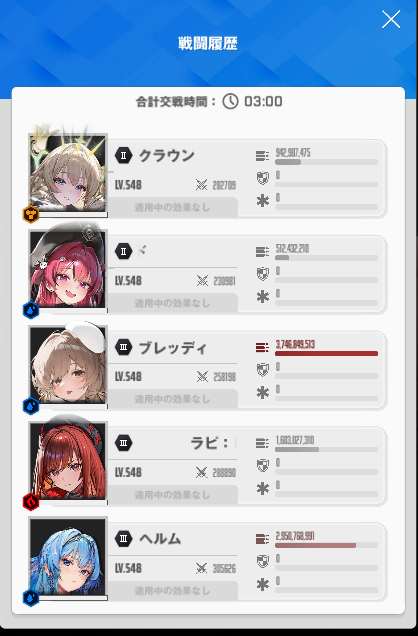The height and width of the screenshot is (636, 418).
Task: Open ヘルム's blue-haired portrait
Action: tap(68, 556)
